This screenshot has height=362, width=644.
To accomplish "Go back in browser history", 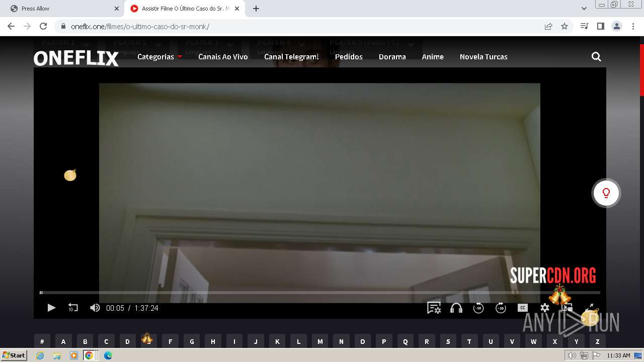I will tap(11, 26).
